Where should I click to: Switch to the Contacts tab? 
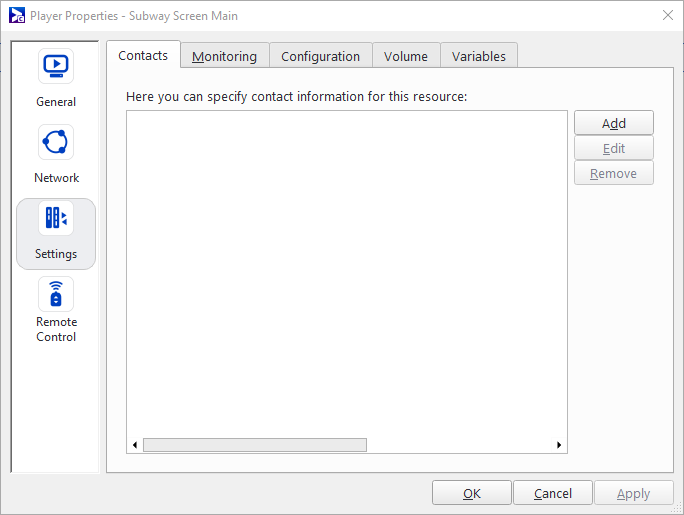[143, 56]
